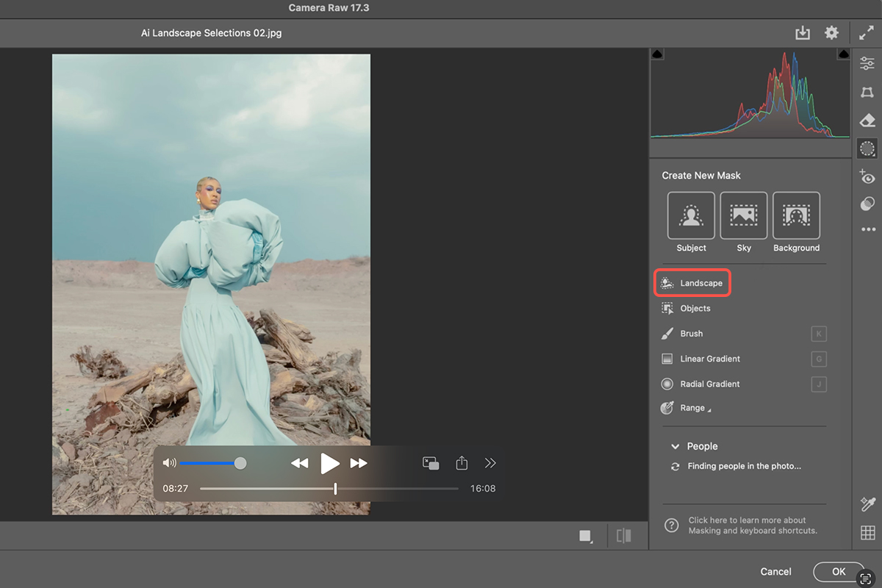Image resolution: width=882 pixels, height=588 pixels.
Task: Click the save image download icon
Action: [803, 33]
